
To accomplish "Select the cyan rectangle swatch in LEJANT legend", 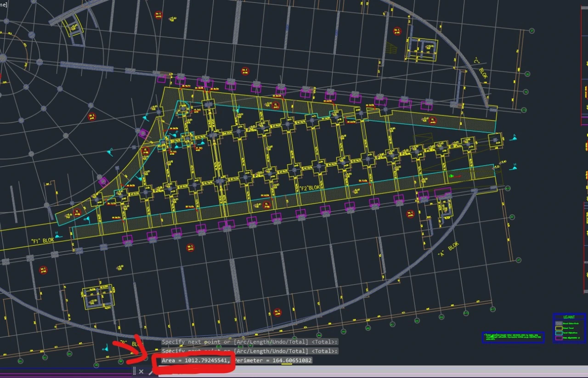I will click(559, 333).
